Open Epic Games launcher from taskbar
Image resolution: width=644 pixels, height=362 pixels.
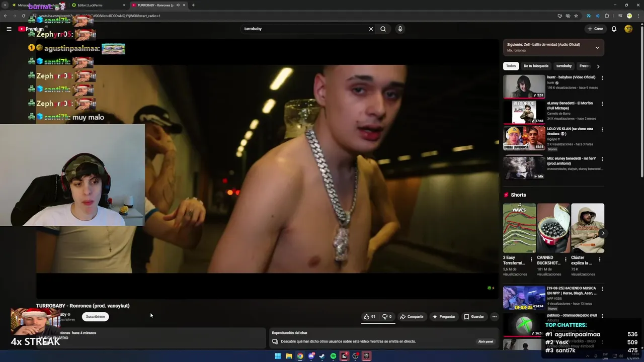(x=366, y=356)
